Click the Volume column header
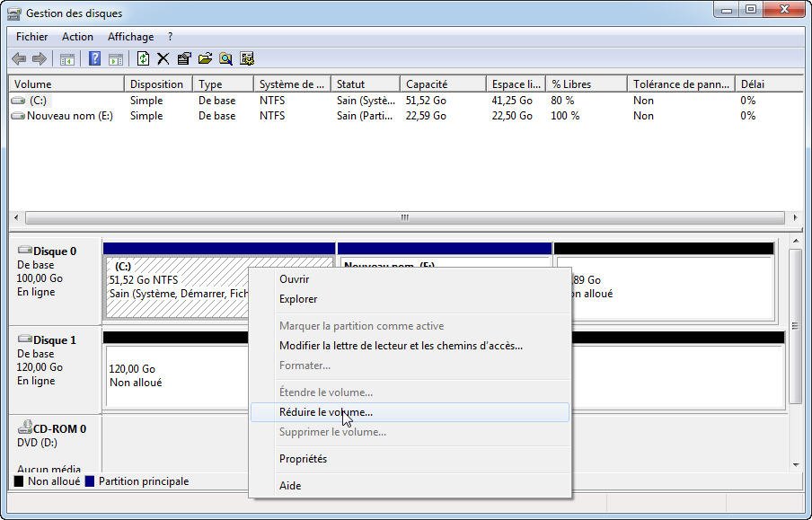The height and width of the screenshot is (520, 812). pos(33,84)
